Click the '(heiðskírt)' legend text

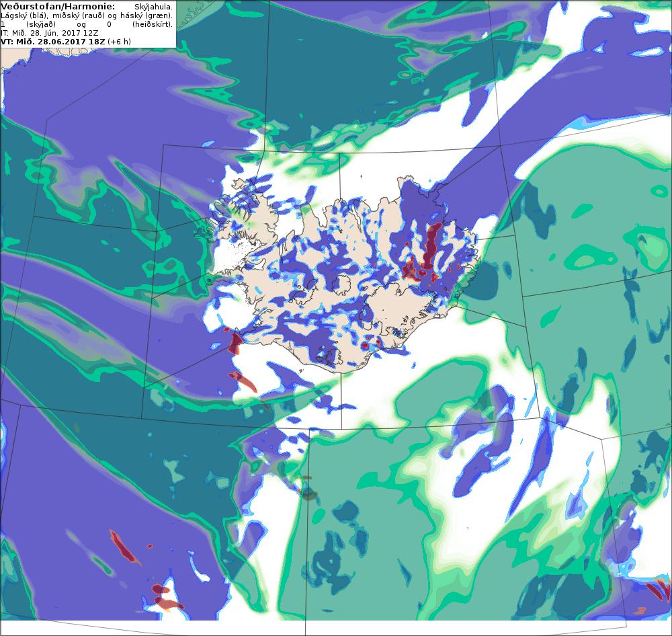point(152,24)
